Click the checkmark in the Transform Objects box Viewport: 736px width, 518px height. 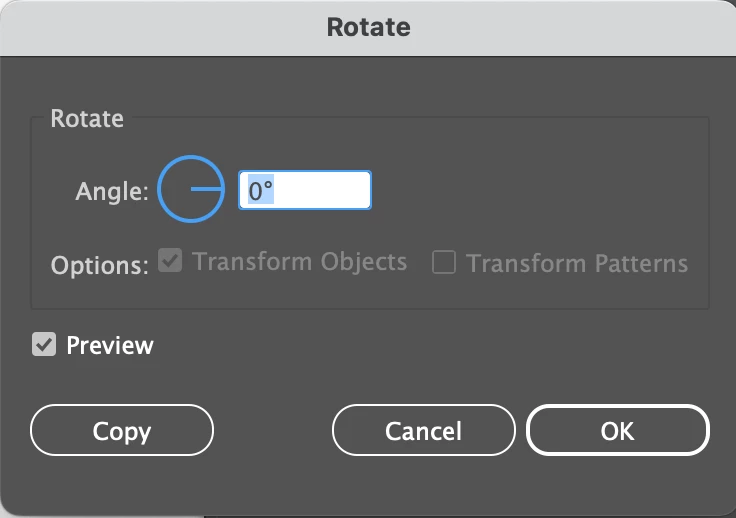coord(171,263)
